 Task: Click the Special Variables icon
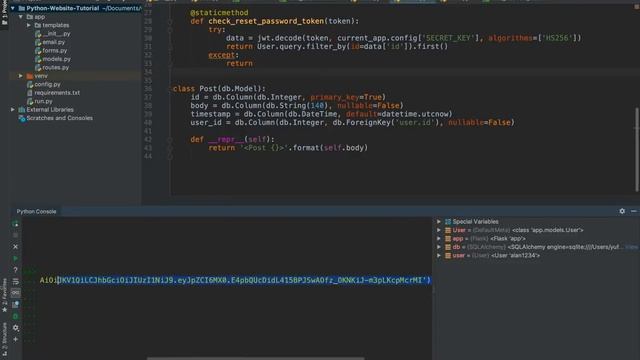pyautogui.click(x=448, y=222)
